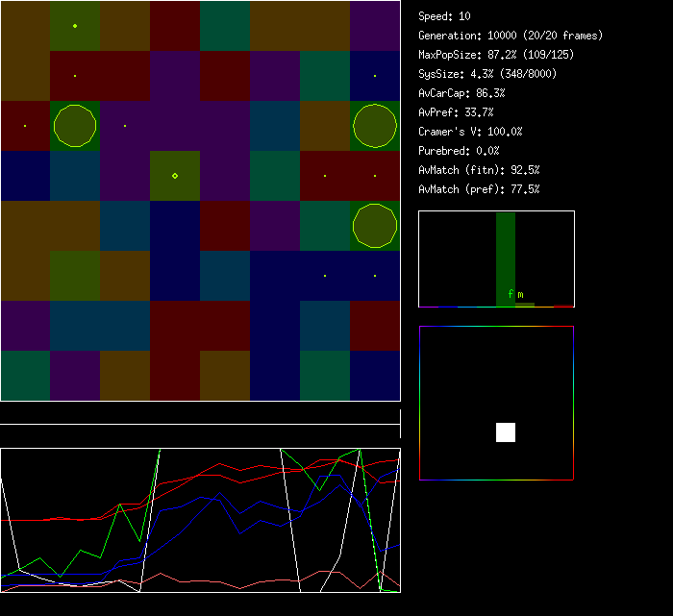Click the yellow dot in the top-row olive cell
Image resolution: width=673 pixels, height=616 pixels.
point(75,26)
